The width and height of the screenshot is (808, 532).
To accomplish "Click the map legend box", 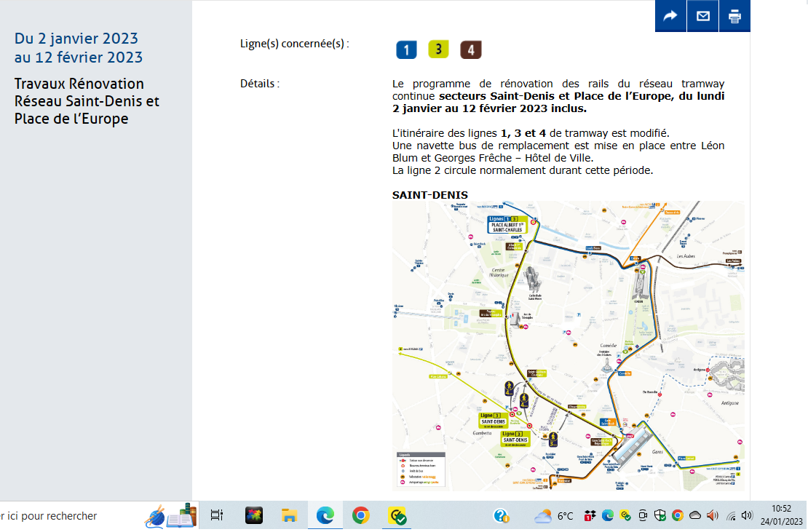I will point(420,469).
